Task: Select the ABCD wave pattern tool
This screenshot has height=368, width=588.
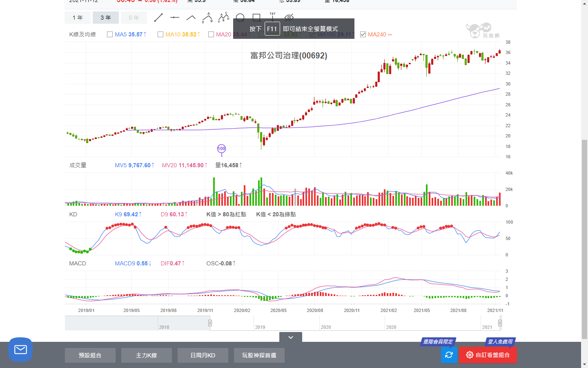Action: [x=224, y=17]
